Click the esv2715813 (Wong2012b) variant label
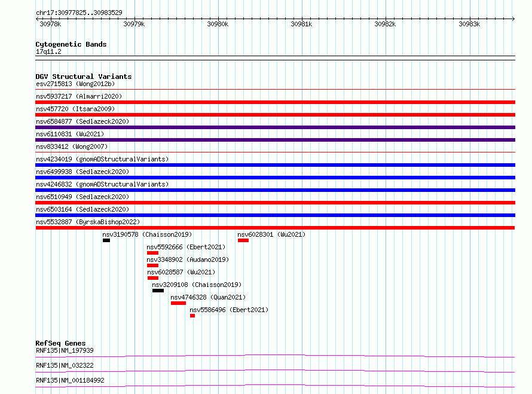 point(75,84)
